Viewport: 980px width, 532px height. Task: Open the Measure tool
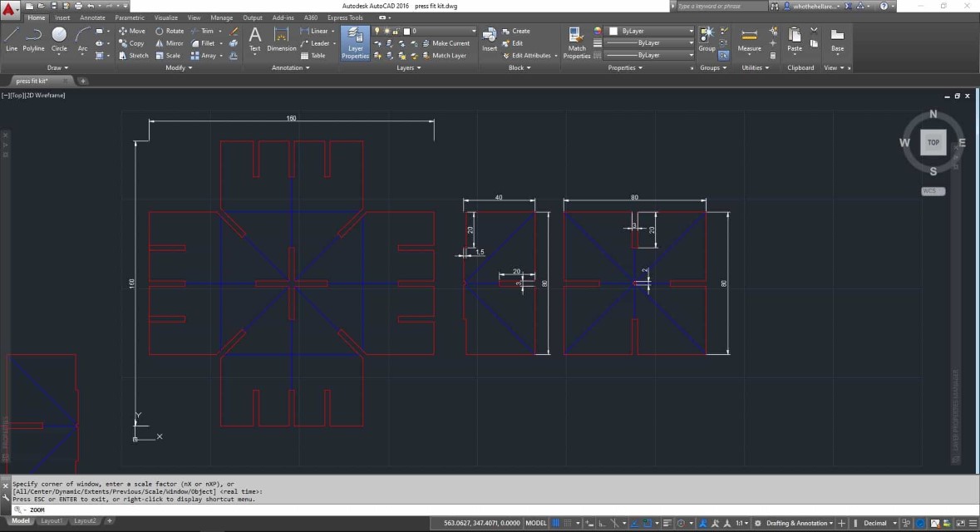click(x=749, y=40)
